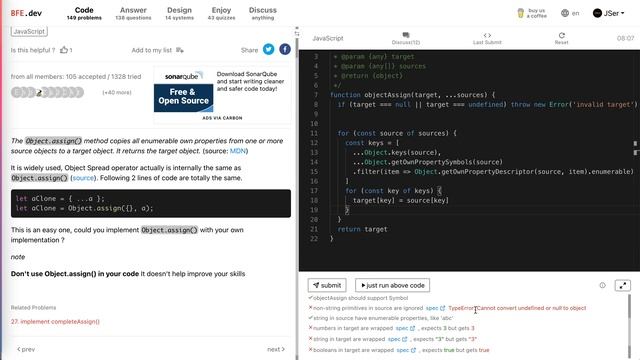This screenshot has width=640, height=360.
Task: Click the member avatars row
Action: [x=47, y=92]
